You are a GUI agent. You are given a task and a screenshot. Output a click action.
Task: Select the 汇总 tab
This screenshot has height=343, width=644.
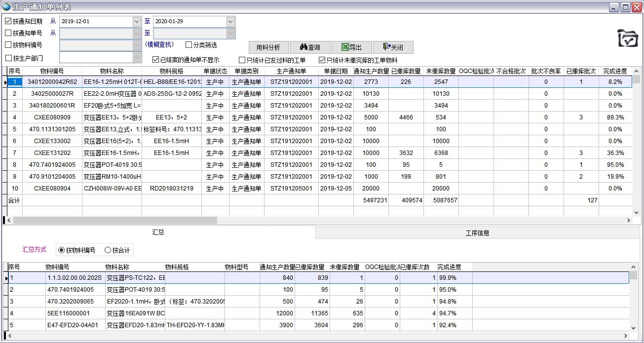coord(158,232)
